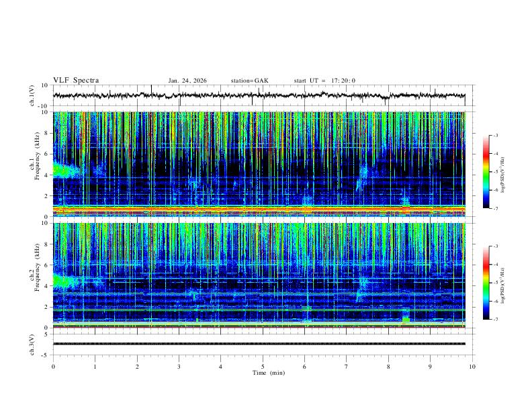The height and width of the screenshot is (411, 532).
Task: Click time axis tick label "9"
Action: [x=430, y=367]
